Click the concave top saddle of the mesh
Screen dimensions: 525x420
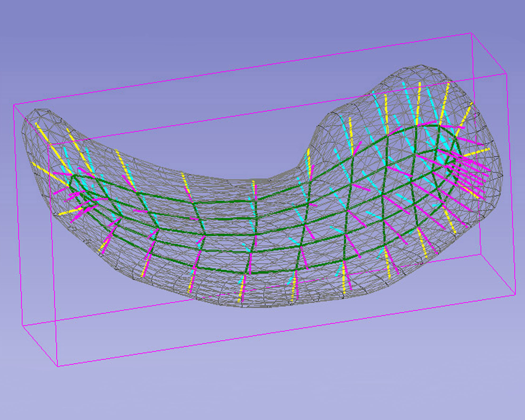[x=251, y=180]
